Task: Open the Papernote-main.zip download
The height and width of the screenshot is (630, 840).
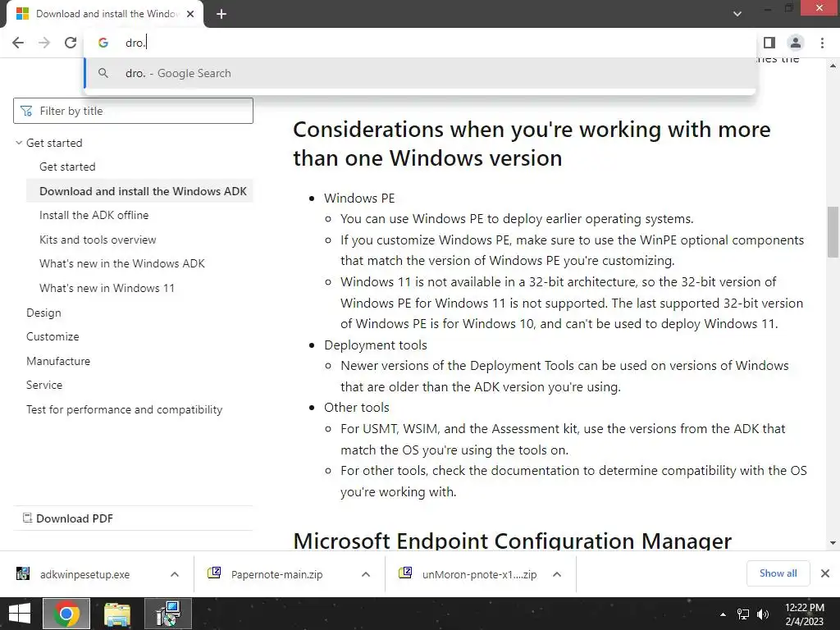Action: click(276, 575)
